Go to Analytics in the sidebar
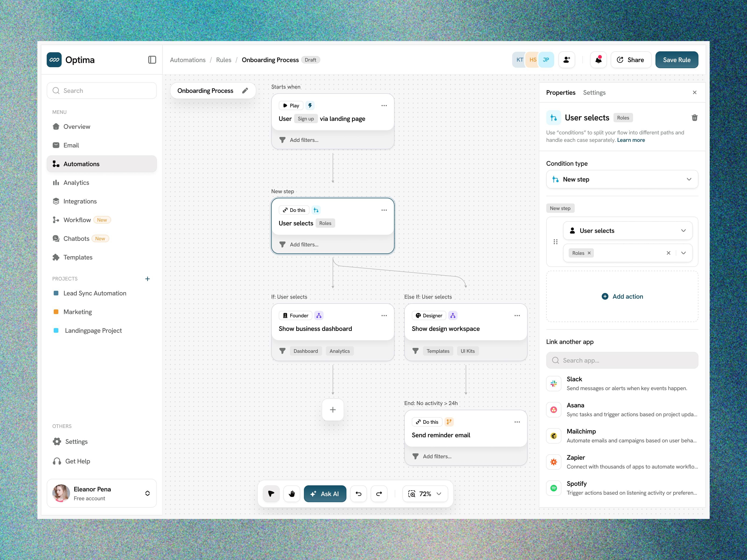Screen dimensions: 747x560 [x=102, y=183]
